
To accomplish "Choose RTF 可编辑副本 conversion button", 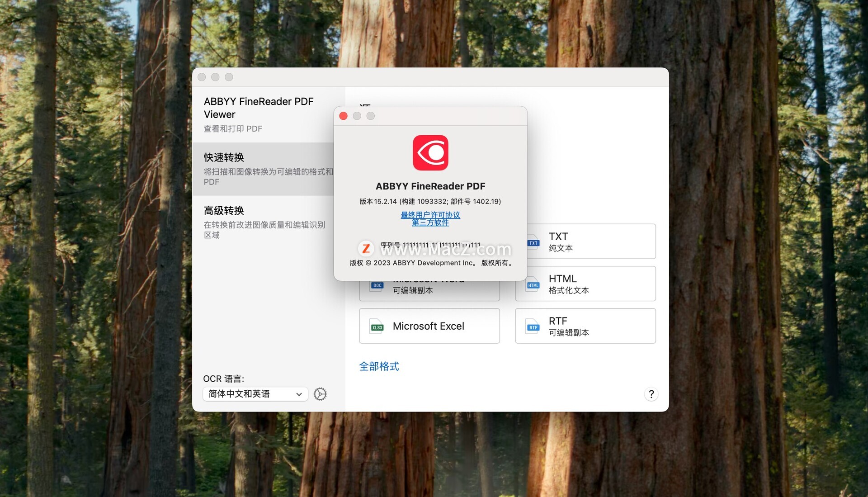I will (585, 326).
